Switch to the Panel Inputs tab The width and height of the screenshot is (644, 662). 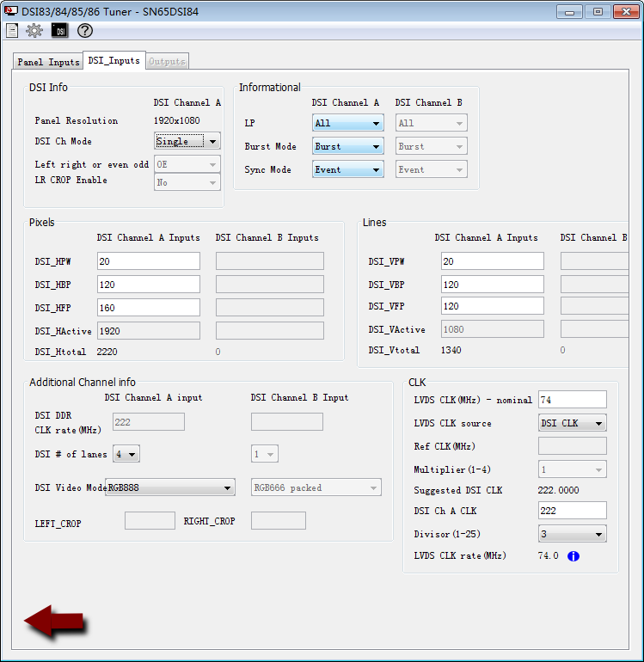(x=48, y=62)
